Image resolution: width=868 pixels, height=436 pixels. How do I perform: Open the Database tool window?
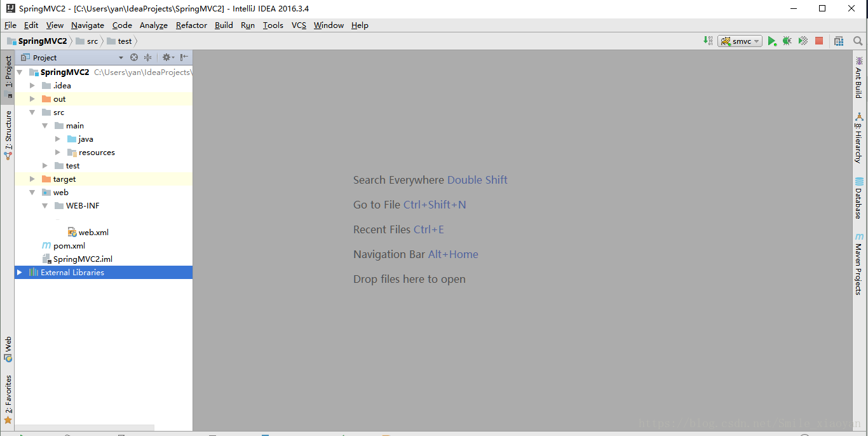[x=859, y=198]
